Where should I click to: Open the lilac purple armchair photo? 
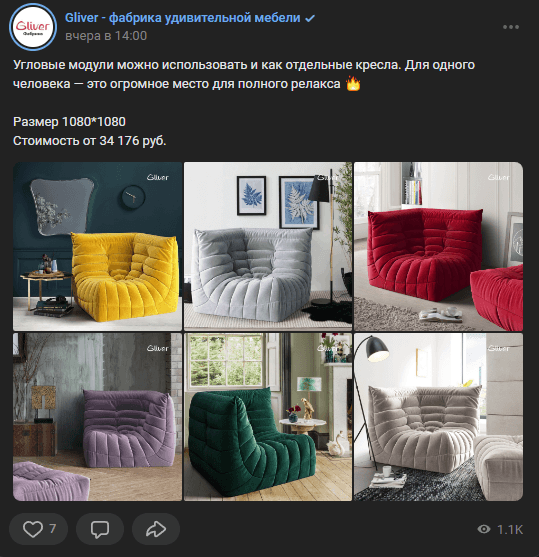[x=97, y=417]
